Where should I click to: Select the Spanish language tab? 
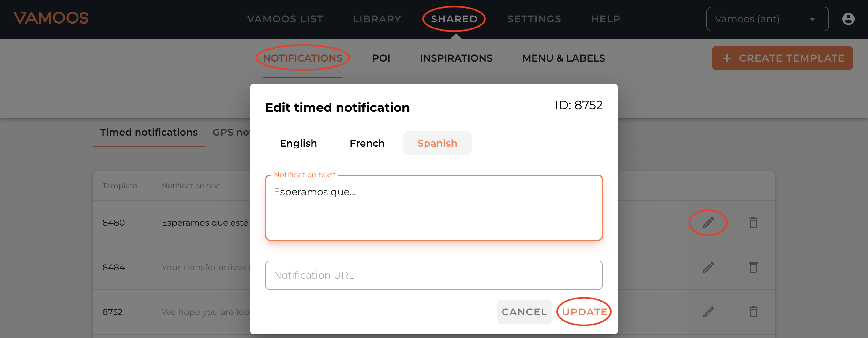point(437,143)
